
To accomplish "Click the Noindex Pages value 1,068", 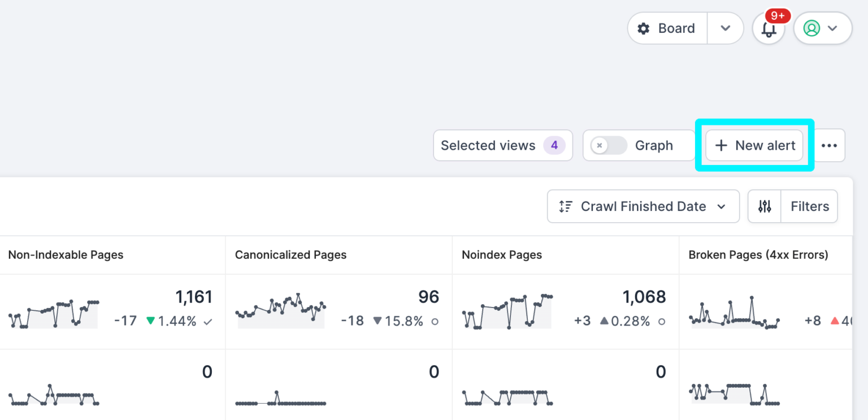I will [644, 297].
